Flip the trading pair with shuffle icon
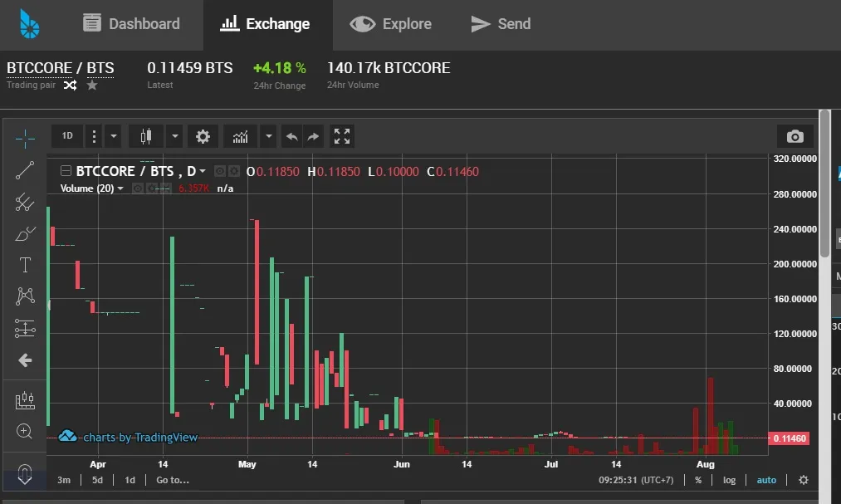The image size is (841, 504). 70,86
